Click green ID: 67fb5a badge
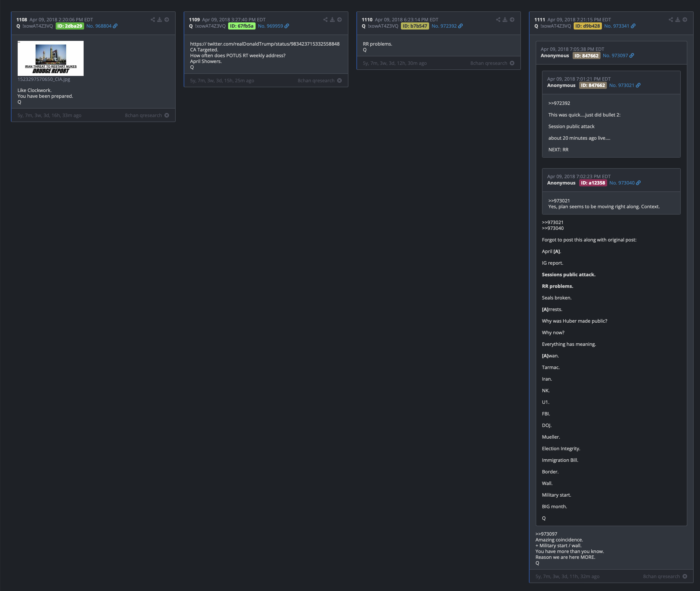 [242, 26]
